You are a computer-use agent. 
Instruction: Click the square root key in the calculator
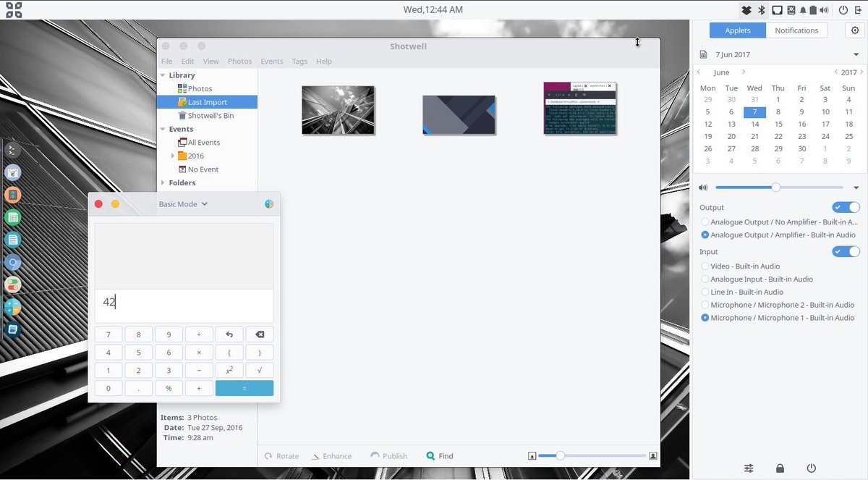[260, 370]
